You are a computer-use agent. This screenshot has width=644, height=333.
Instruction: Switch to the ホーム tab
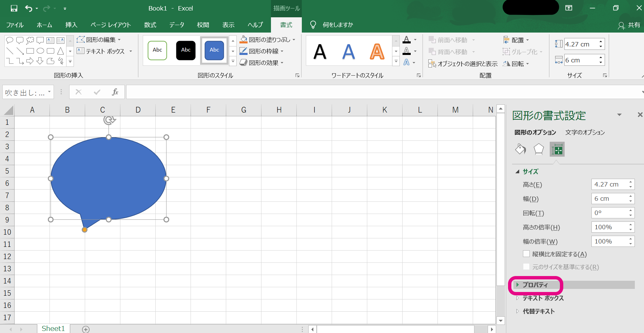(x=44, y=25)
